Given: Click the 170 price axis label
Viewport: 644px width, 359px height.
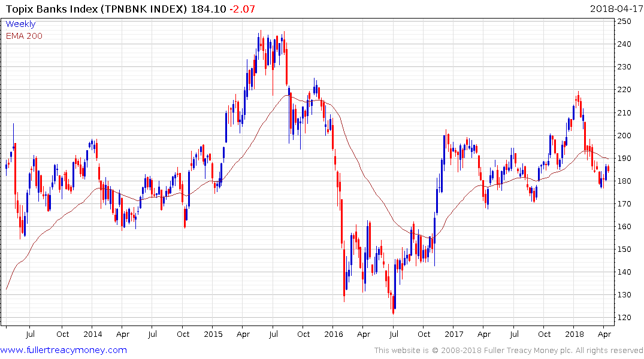Looking at the screenshot, I should tap(624, 203).
